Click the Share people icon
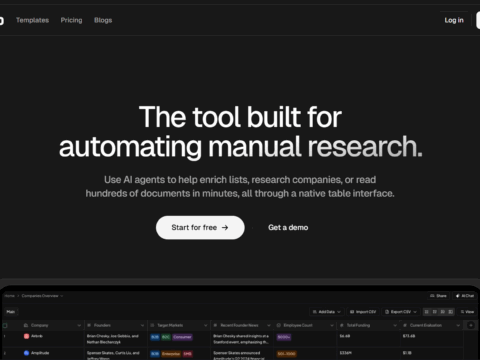The height and width of the screenshot is (360, 480). point(432,296)
